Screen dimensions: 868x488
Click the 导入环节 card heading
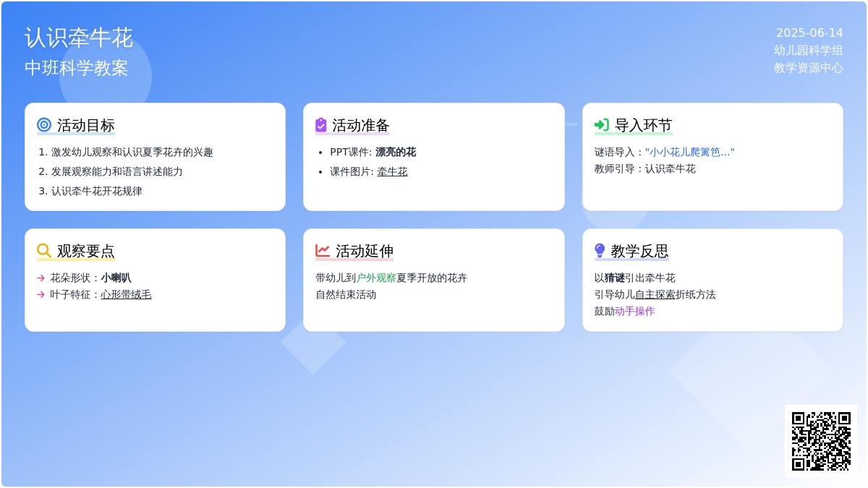[644, 126]
